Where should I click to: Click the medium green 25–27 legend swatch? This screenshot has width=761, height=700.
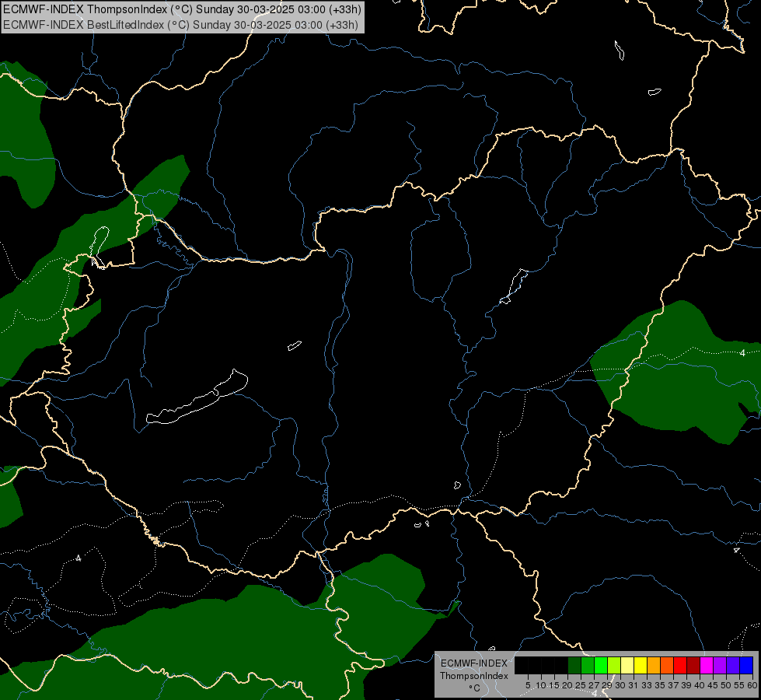pyautogui.click(x=588, y=665)
